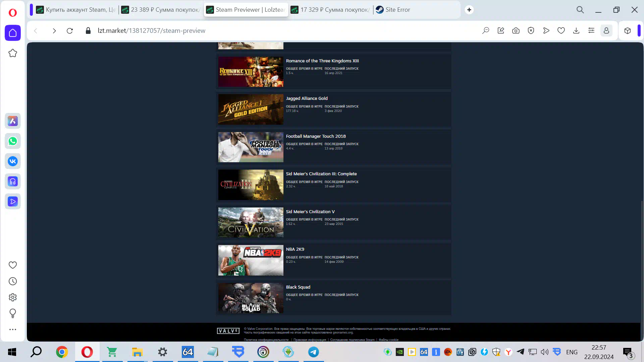Click the send/flow arrow toolbar icon
Screen dimensions: 644x362
click(546, 31)
